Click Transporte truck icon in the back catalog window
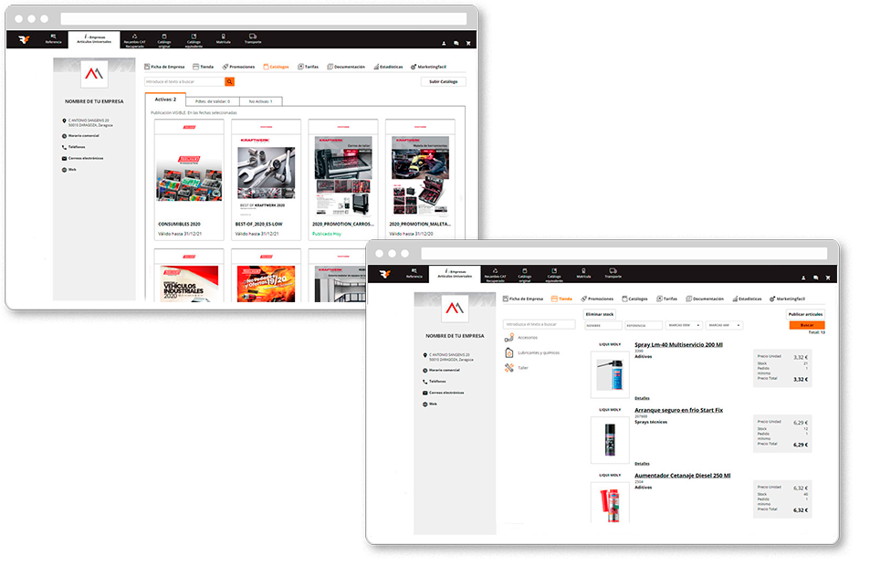The height and width of the screenshot is (588, 870). 253,38
